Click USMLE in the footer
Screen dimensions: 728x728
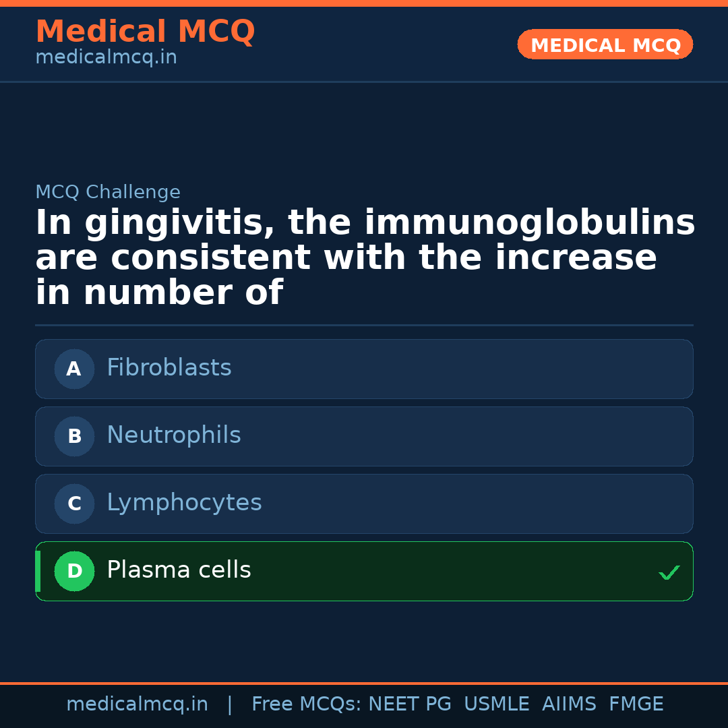[496, 704]
